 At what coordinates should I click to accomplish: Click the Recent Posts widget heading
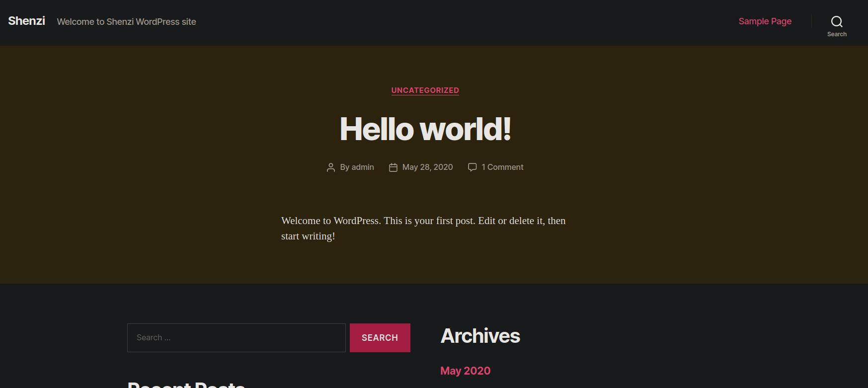pos(186,384)
